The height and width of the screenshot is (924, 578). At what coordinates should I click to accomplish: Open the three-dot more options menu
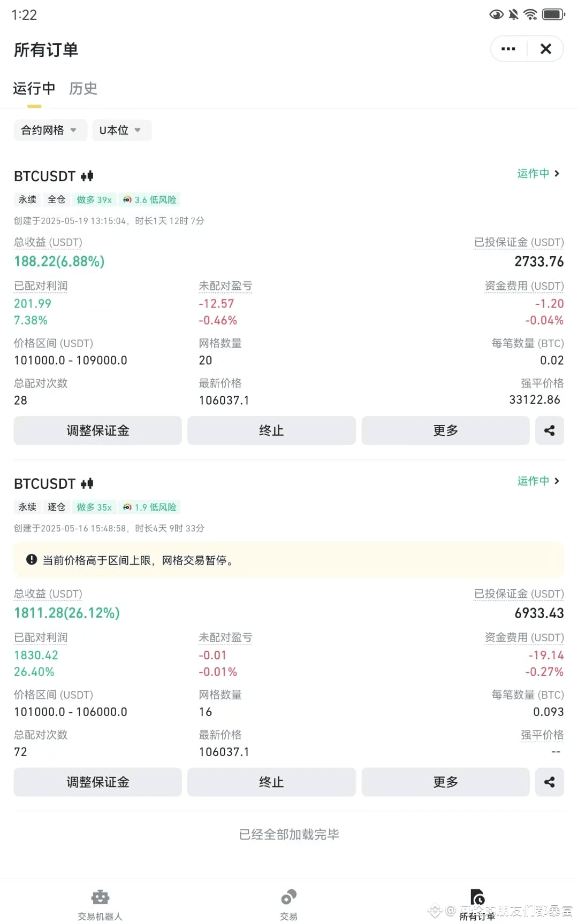(508, 49)
